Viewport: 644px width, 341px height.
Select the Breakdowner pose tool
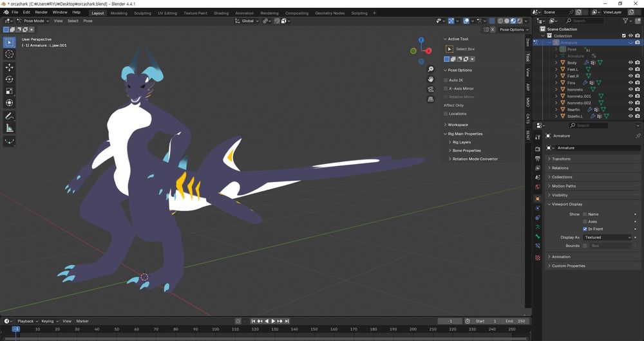[10, 142]
